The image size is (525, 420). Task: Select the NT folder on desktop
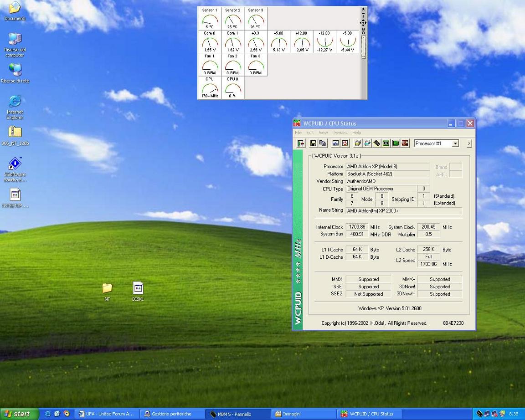tap(107, 292)
